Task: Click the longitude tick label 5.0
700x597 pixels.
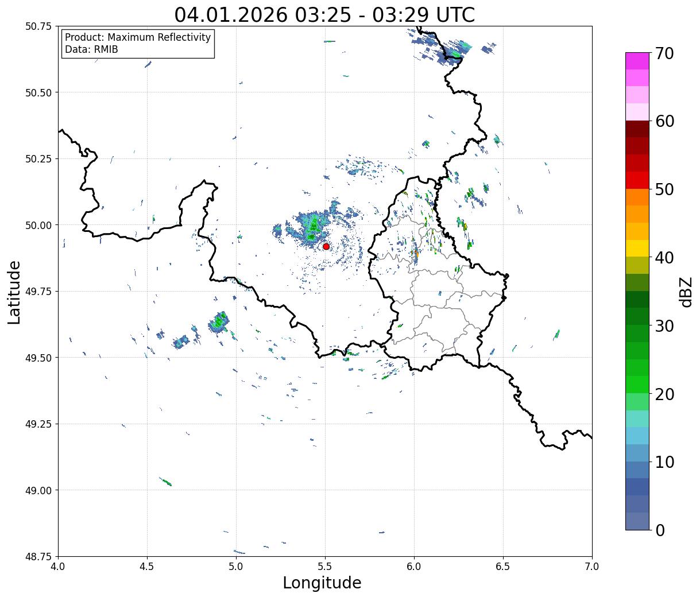Action: tap(236, 567)
